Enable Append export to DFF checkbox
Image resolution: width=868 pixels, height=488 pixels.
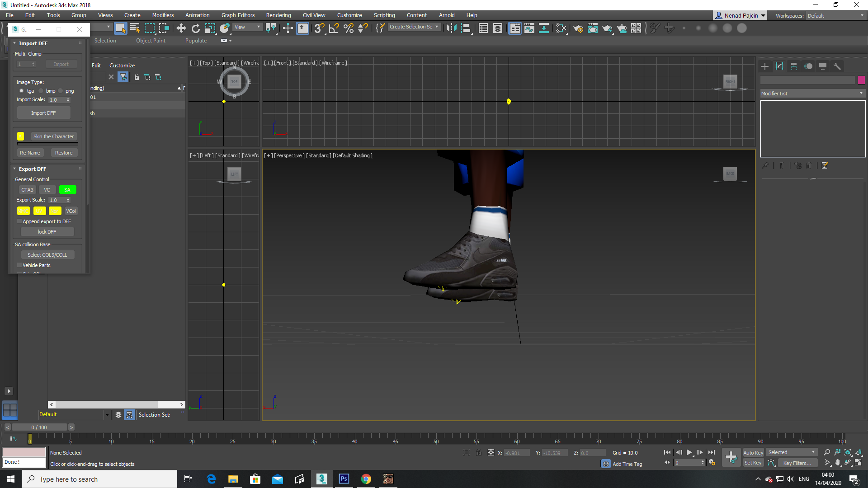(x=19, y=221)
